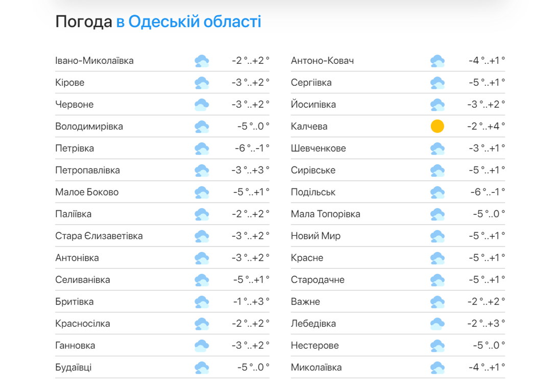Click the weather icon next to Нестерове
The width and height of the screenshot is (556, 392).
tap(437, 346)
